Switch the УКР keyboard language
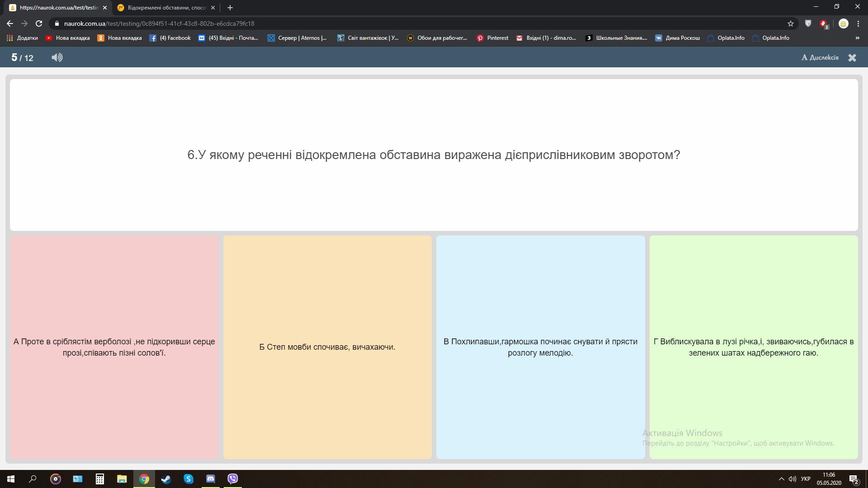 (x=806, y=479)
